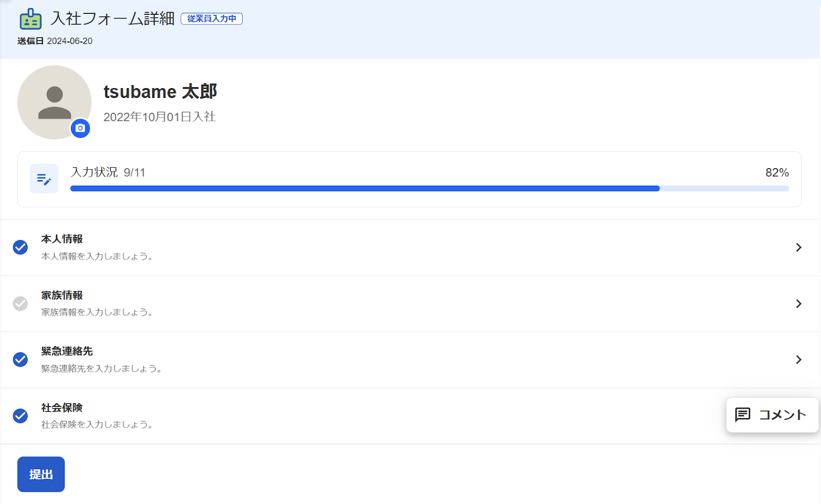Expand the 緊急連絡先 row chevron
821x504 pixels.
[x=798, y=360]
